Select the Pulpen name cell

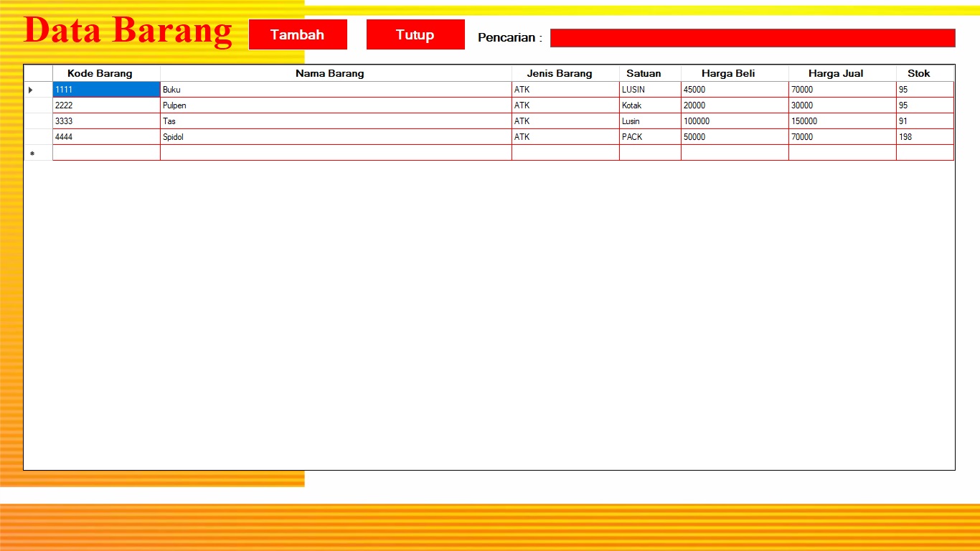(x=336, y=105)
